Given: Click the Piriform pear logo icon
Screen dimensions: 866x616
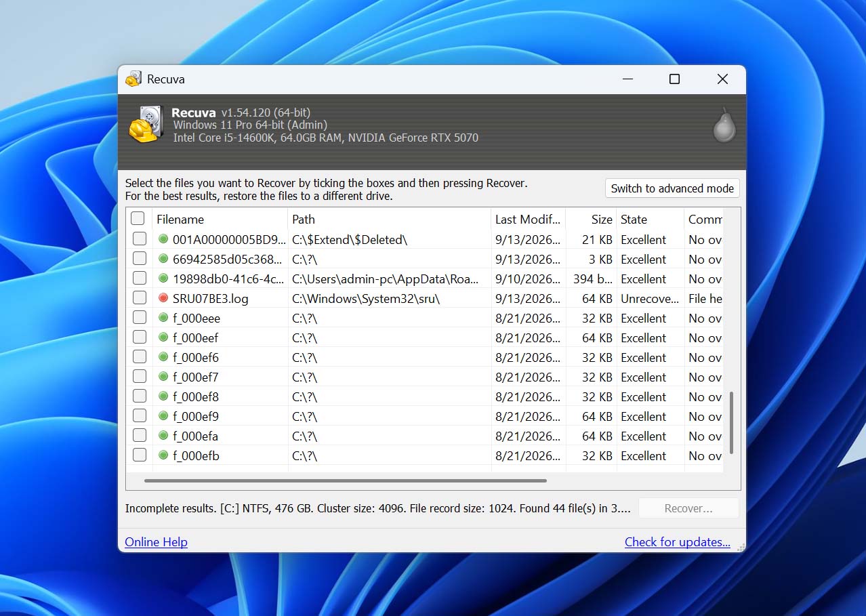Looking at the screenshot, I should pyautogui.click(x=724, y=125).
